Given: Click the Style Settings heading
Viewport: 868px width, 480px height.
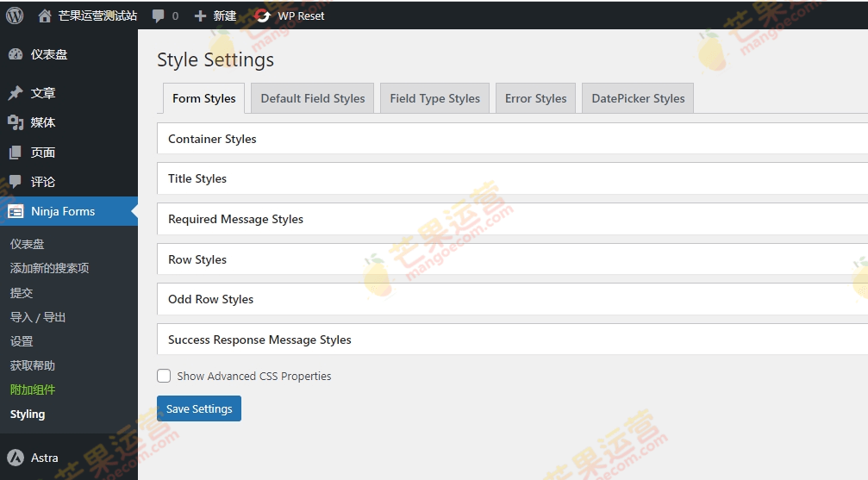Looking at the screenshot, I should click(215, 59).
